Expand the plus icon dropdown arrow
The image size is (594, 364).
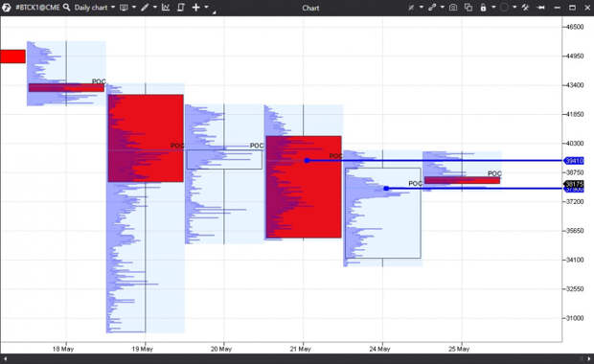[x=206, y=7]
